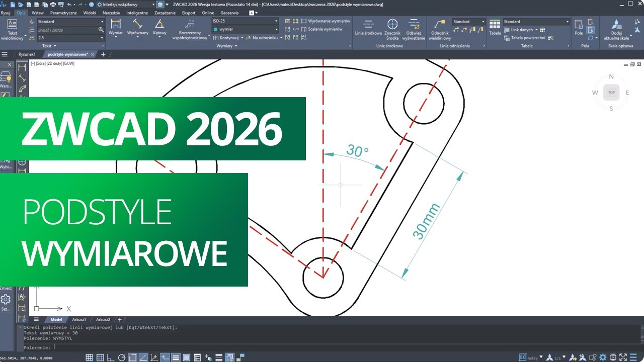Click the undo arrow in quick access toolbar
This screenshot has height=362, width=644.
click(x=68, y=4)
